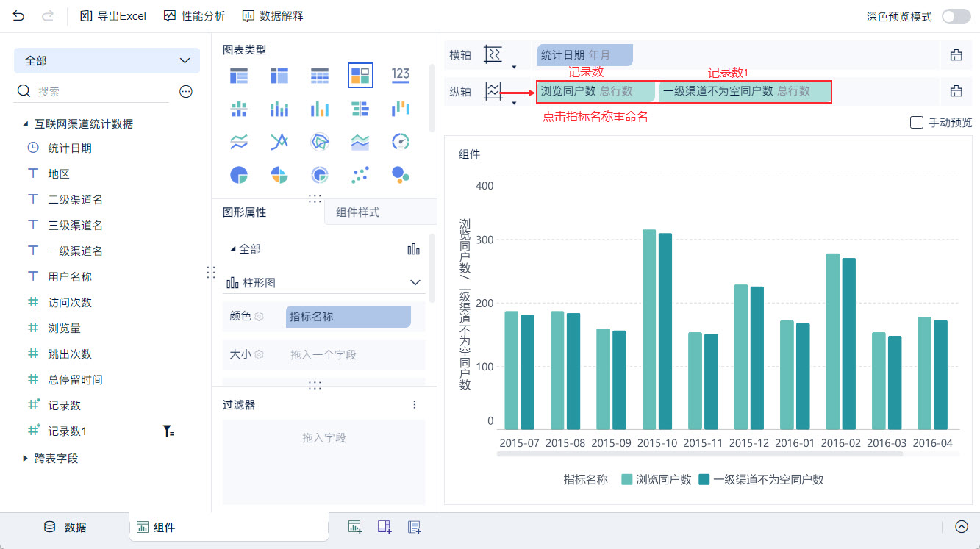Select the stacked column chart type
The image size is (980, 549).
click(x=279, y=109)
